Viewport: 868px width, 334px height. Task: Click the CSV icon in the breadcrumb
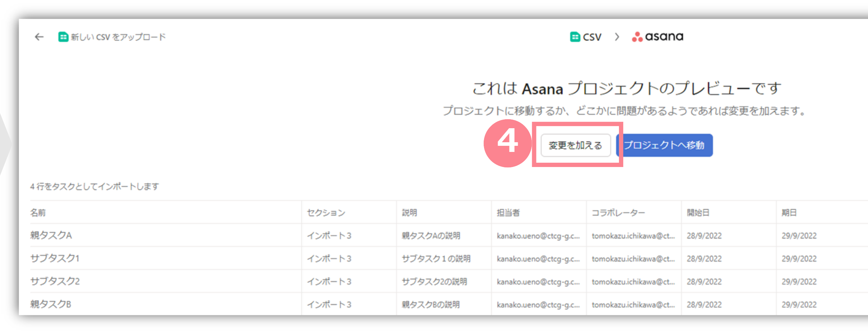pyautogui.click(x=575, y=37)
